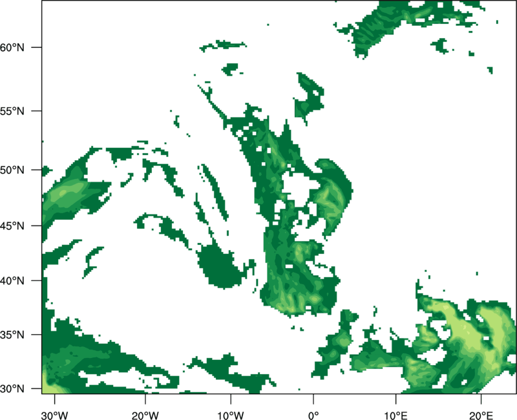
Task: Click the 30°N latitude label
Action: [12, 389]
